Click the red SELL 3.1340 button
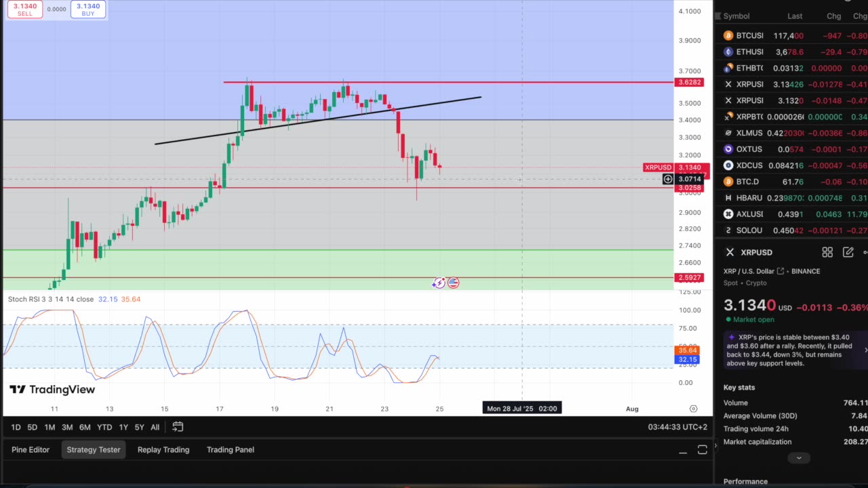 [25, 9]
